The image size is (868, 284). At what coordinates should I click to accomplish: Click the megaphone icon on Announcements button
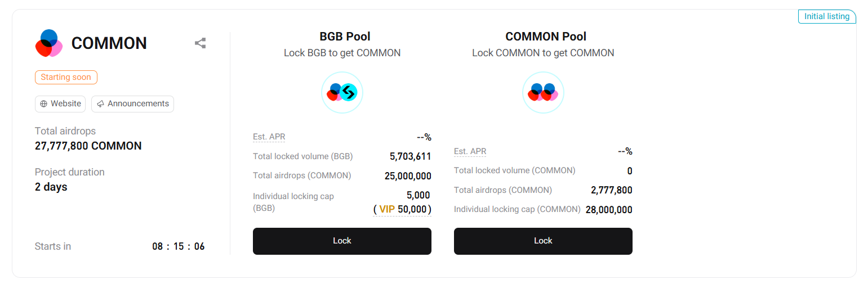tap(100, 104)
